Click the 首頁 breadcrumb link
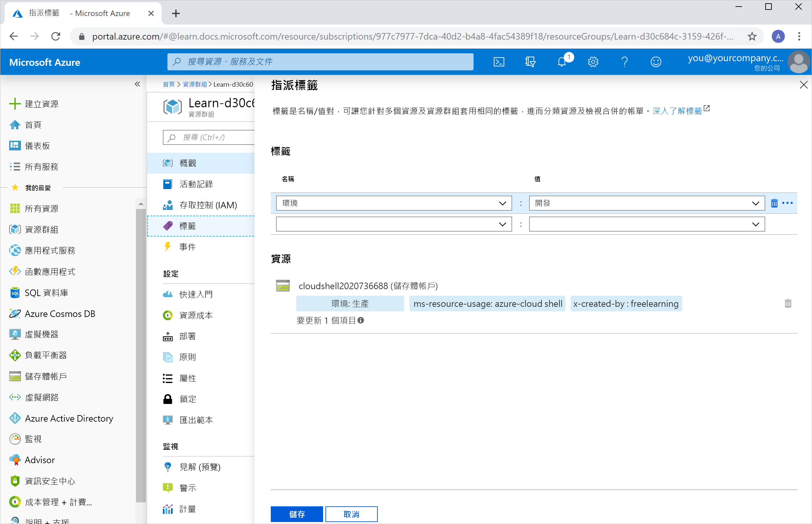 click(168, 84)
